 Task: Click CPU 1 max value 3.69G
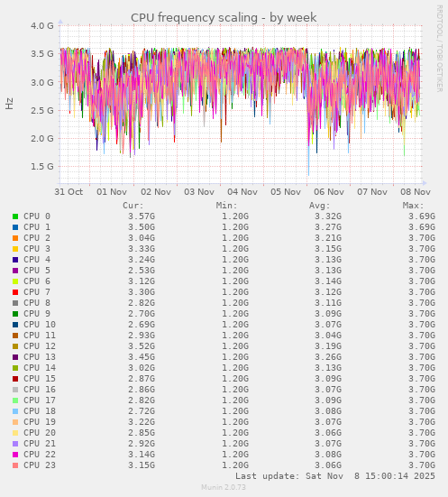tap(421, 227)
